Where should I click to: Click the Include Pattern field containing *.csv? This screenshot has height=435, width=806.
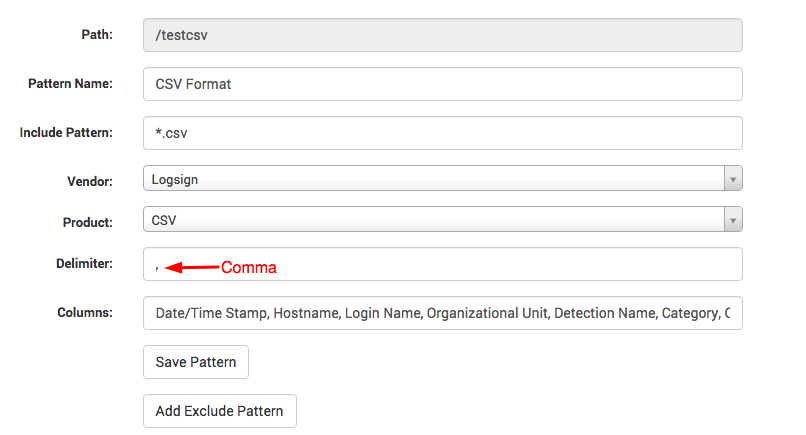point(443,133)
